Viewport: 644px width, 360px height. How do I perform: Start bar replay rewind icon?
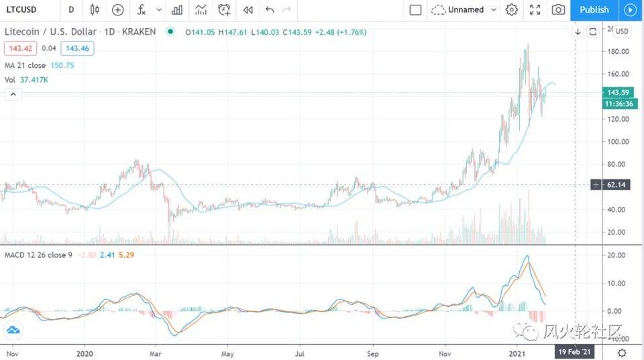coord(248,10)
